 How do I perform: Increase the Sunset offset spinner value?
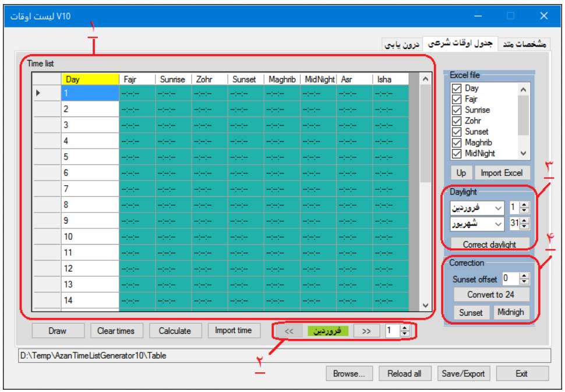tap(524, 276)
